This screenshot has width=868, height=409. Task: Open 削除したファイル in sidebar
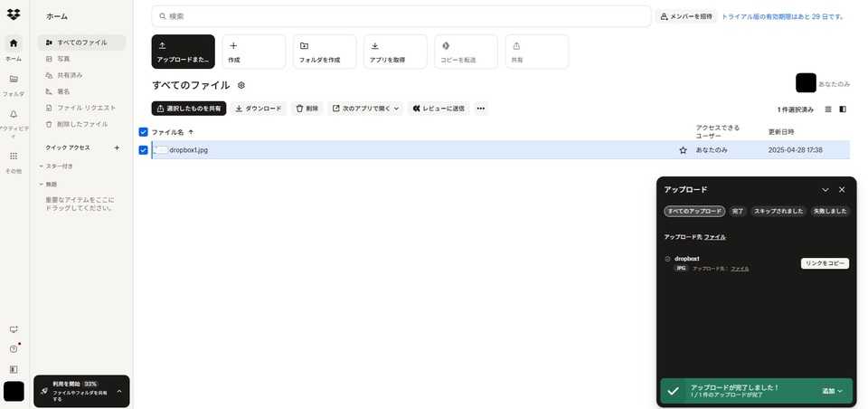pyautogui.click(x=82, y=124)
